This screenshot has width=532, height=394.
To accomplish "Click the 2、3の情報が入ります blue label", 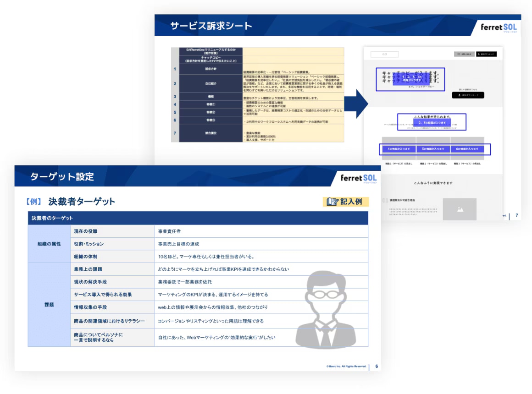I will pos(432,123).
